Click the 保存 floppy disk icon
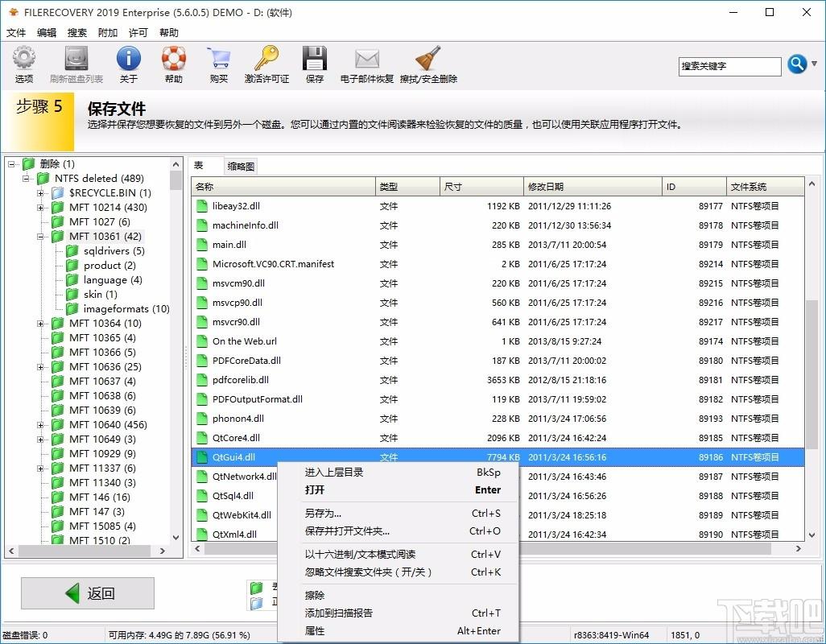Screen dimensions: 826x644 (315, 60)
